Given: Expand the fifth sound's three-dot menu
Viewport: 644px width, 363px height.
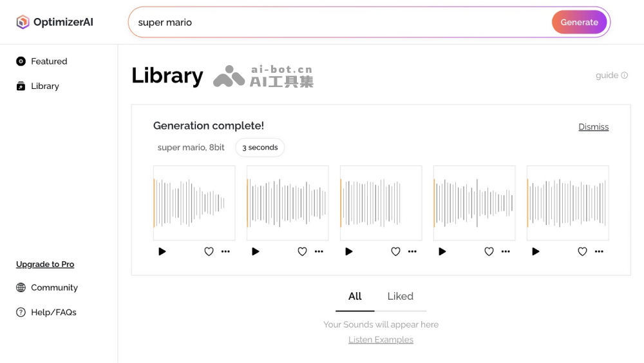Looking at the screenshot, I should (599, 251).
